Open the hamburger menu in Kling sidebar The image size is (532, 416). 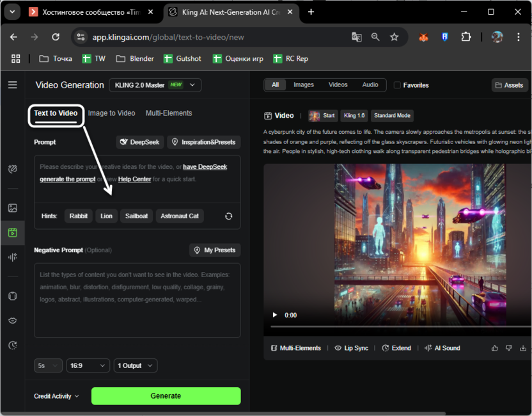[12, 85]
